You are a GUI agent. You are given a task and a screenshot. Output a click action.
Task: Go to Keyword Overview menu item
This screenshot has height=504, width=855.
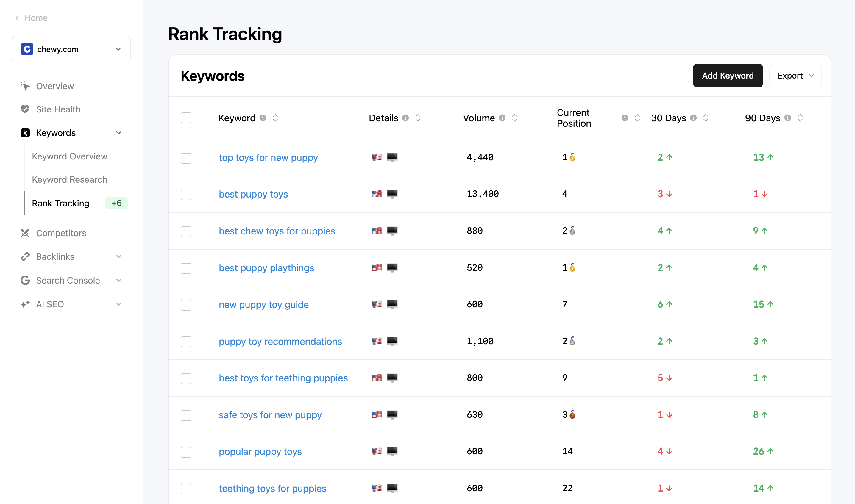point(69,156)
